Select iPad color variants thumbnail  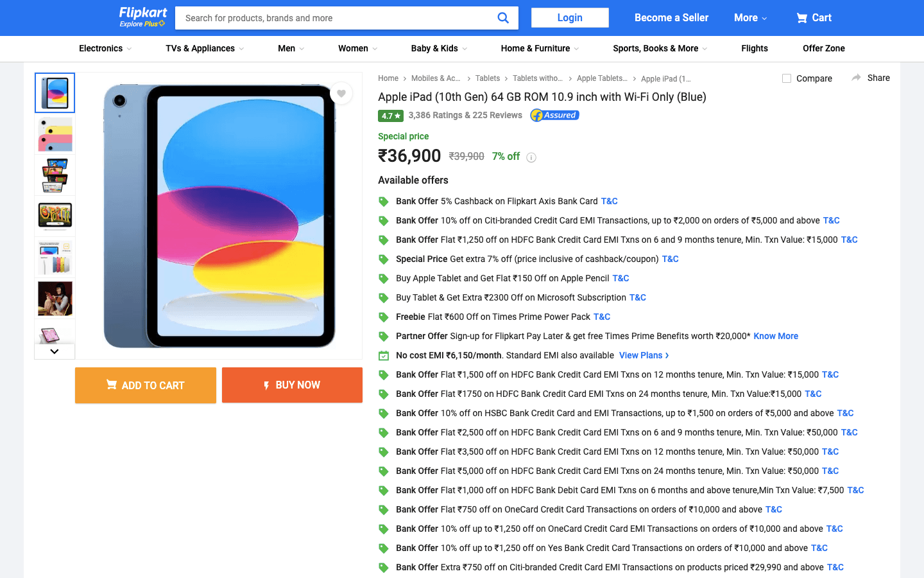[55, 134]
